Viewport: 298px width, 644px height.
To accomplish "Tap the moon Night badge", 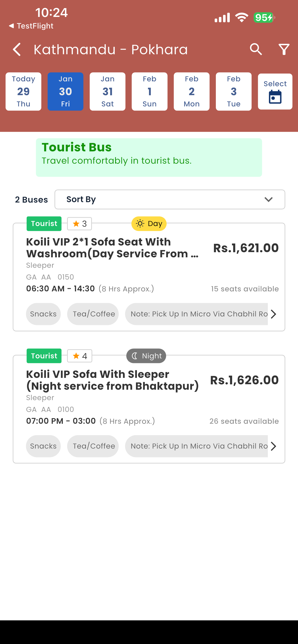I will click(146, 356).
